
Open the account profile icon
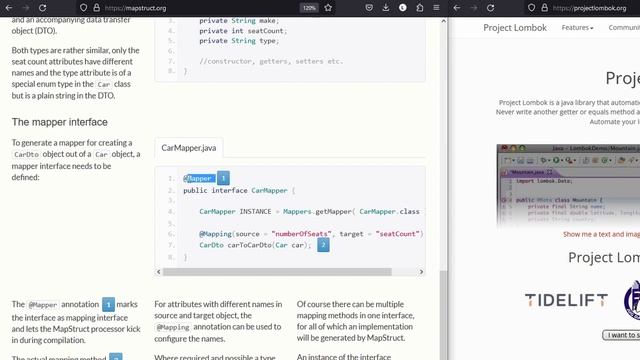point(402,8)
